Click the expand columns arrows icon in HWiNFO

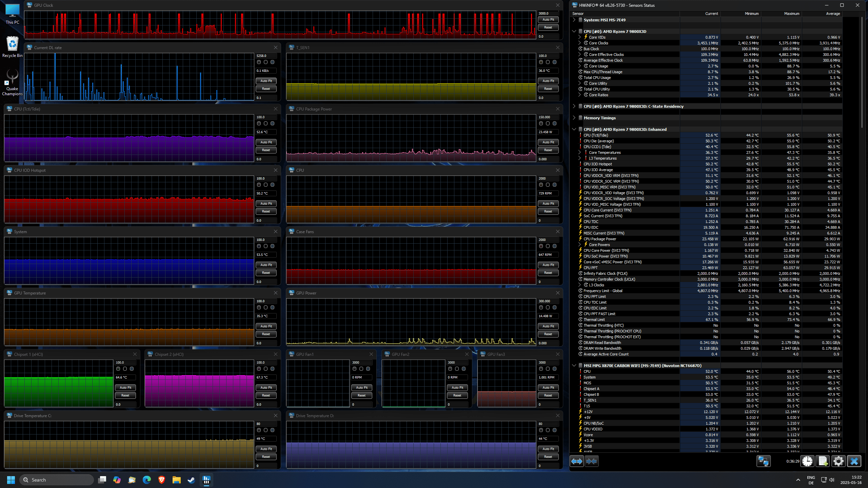coord(576,461)
